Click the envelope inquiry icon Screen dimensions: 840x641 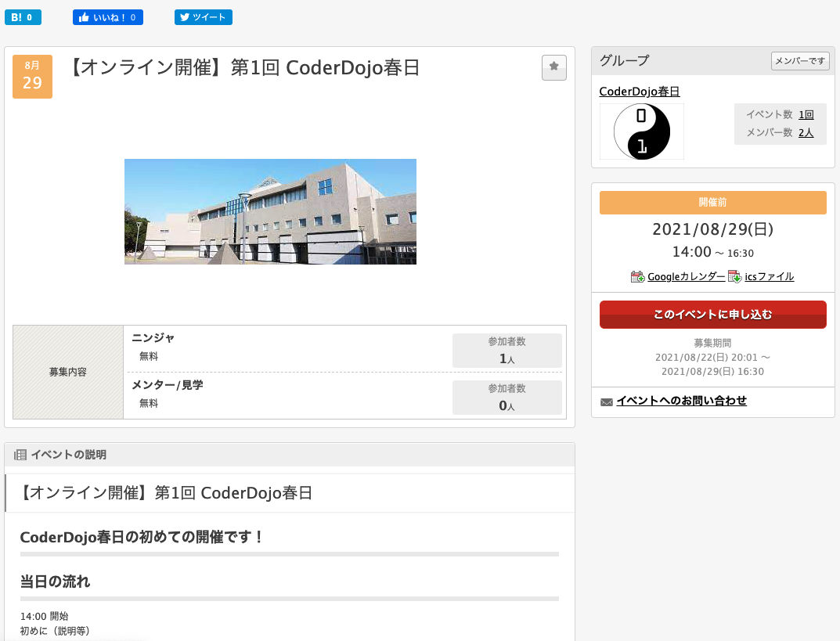click(x=607, y=402)
